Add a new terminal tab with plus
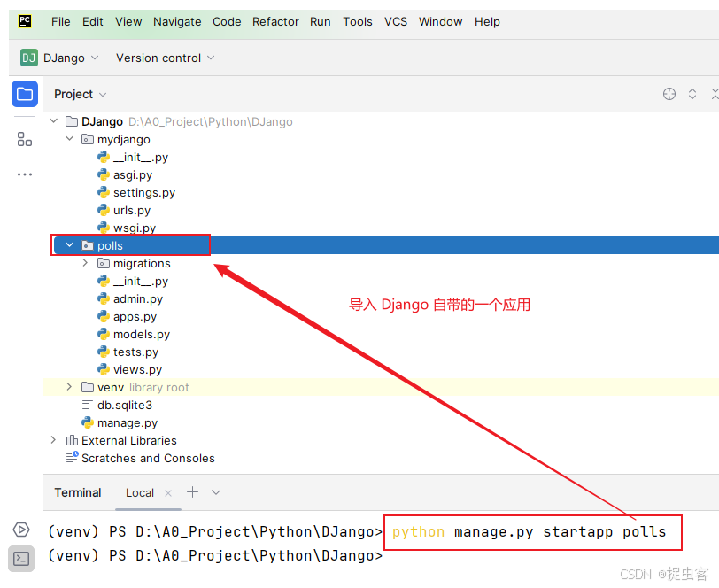 (193, 492)
